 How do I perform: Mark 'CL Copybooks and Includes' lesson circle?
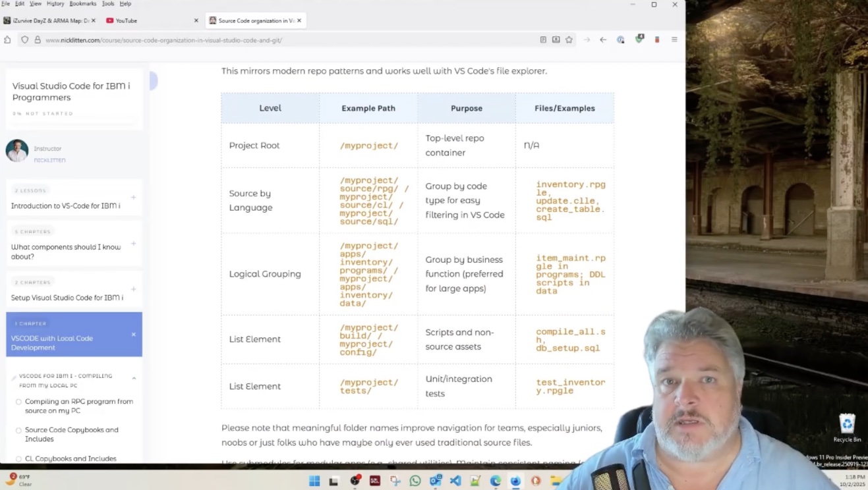[x=18, y=458]
